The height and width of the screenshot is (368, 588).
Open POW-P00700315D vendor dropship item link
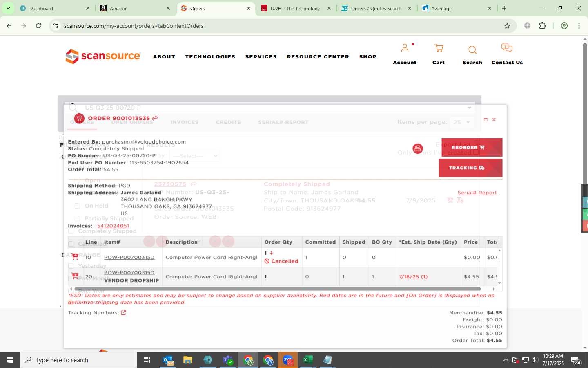click(129, 272)
